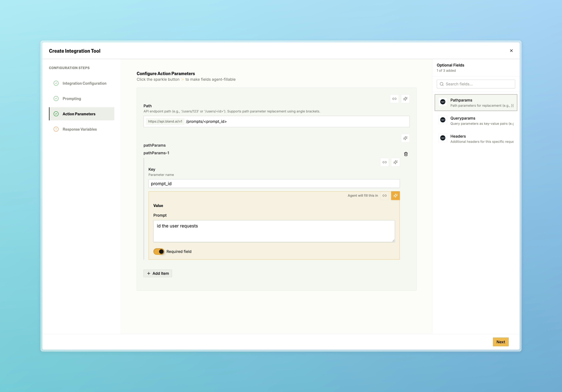The image size is (562, 392).
Task: Click the Path field's link icon
Action: coord(394,99)
